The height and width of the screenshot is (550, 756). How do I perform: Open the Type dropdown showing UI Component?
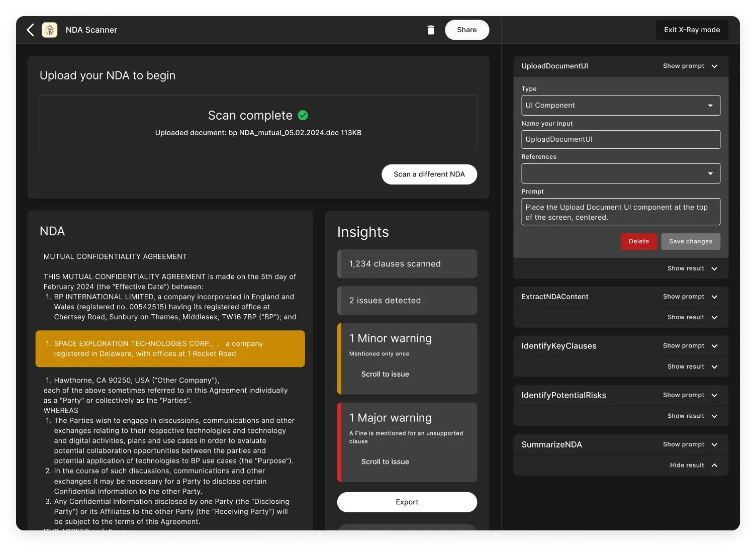pos(621,105)
